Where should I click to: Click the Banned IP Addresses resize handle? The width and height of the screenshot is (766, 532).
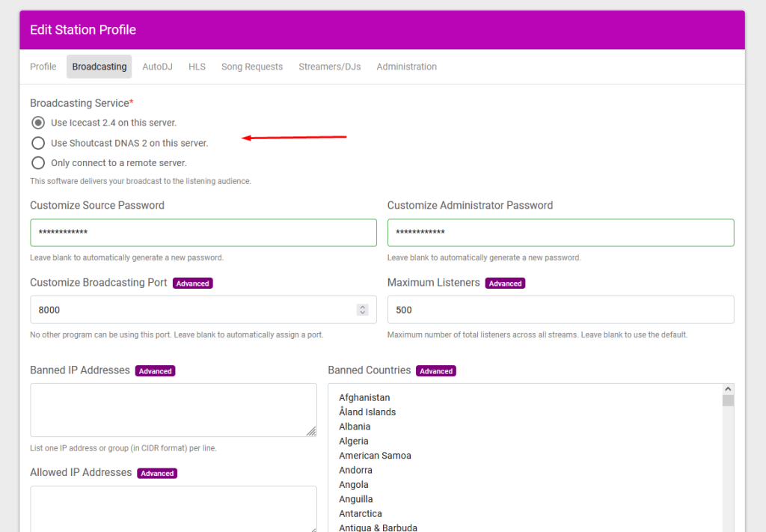311,431
